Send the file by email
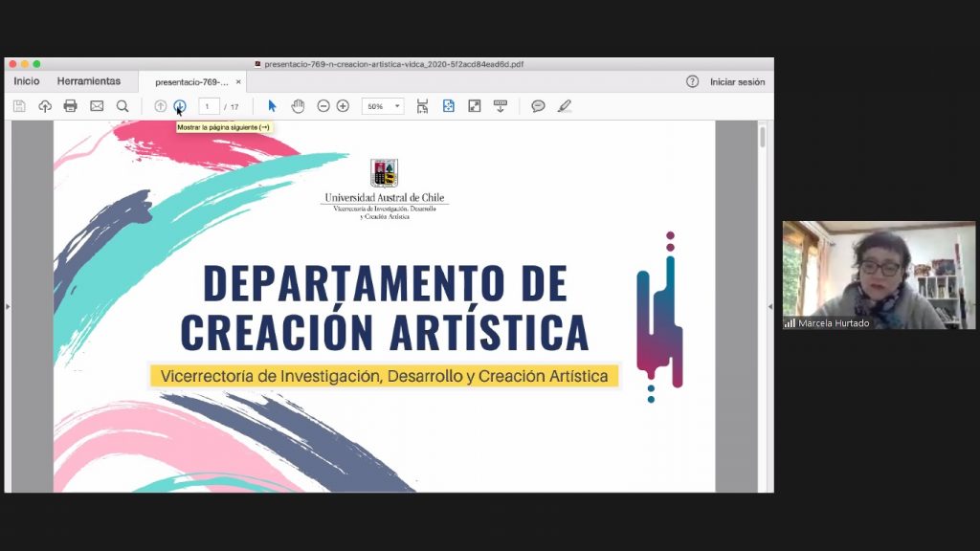Viewport: 980px width, 551px height. [x=97, y=106]
